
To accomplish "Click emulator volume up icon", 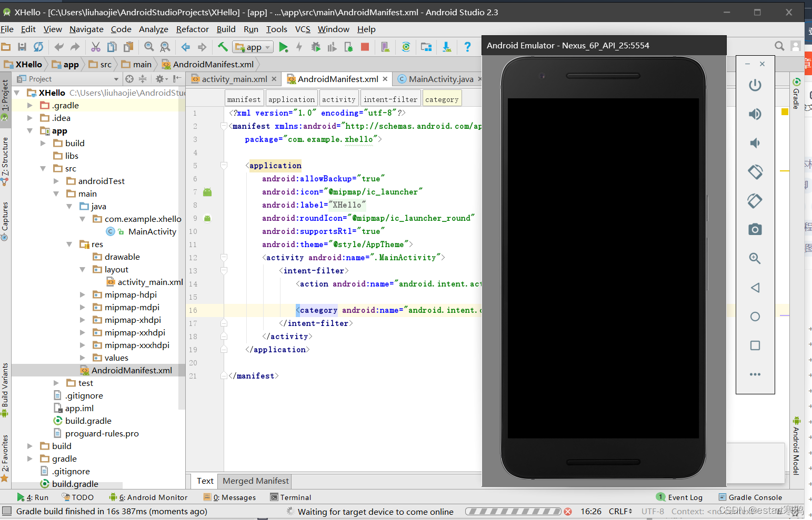I will [755, 114].
